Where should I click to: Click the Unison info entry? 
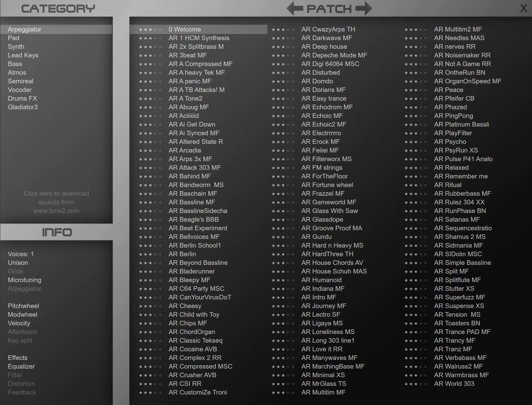pyautogui.click(x=18, y=263)
